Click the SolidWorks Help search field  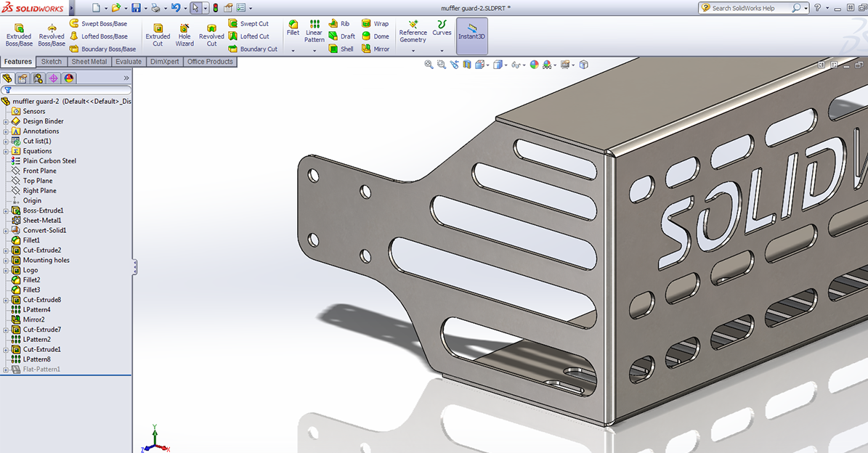coord(748,8)
